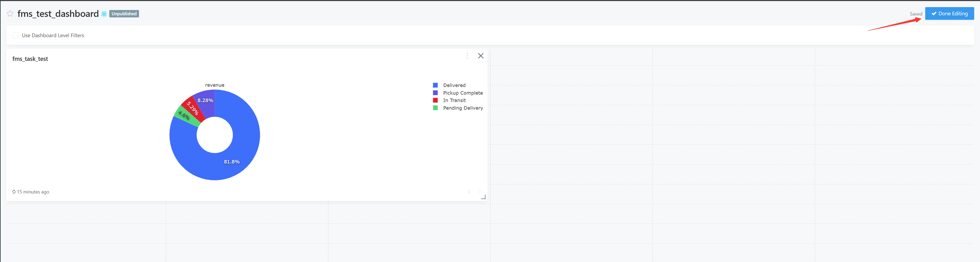Remove the fms_task_test widget with X
Viewport: 980px width, 262px height.
click(x=481, y=56)
